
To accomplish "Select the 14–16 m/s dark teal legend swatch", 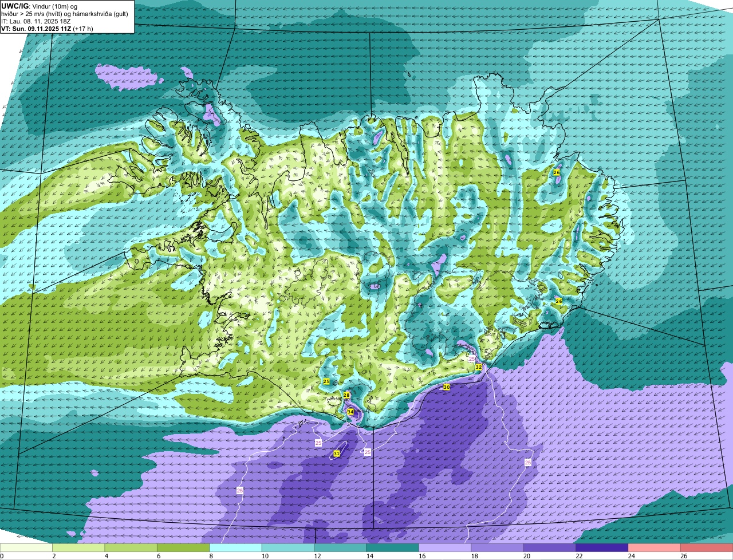I will [x=392, y=547].
